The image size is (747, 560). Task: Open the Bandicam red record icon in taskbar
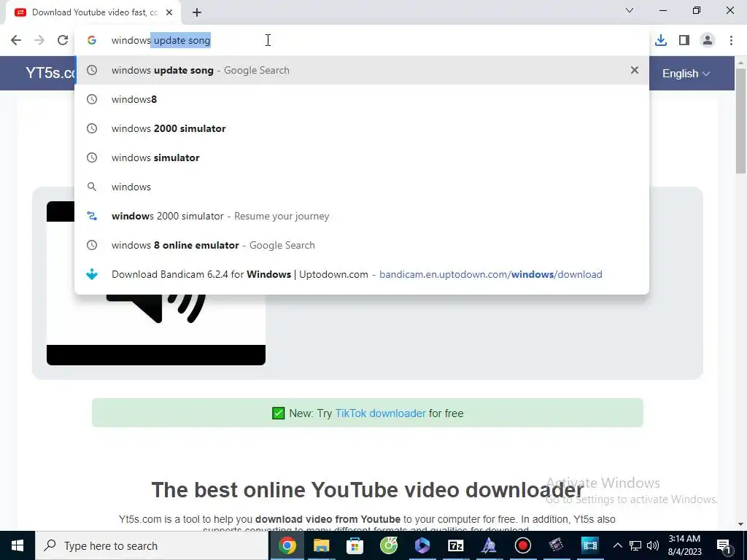[522, 545]
